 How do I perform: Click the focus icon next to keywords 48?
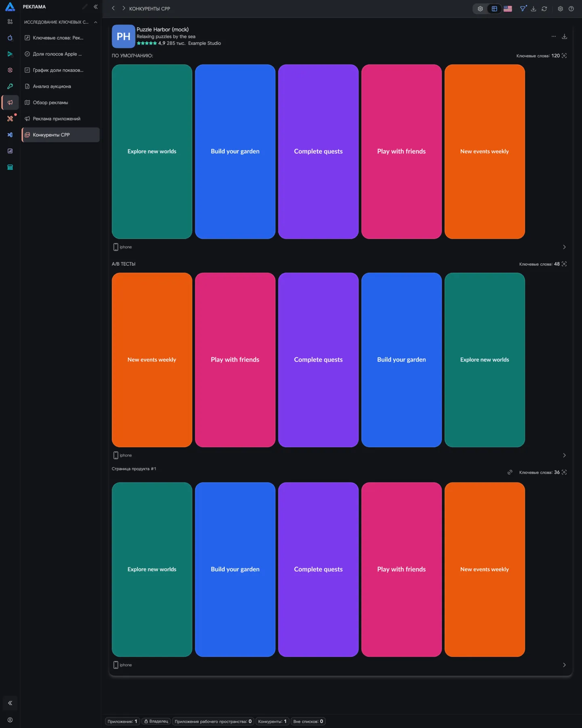[564, 264]
